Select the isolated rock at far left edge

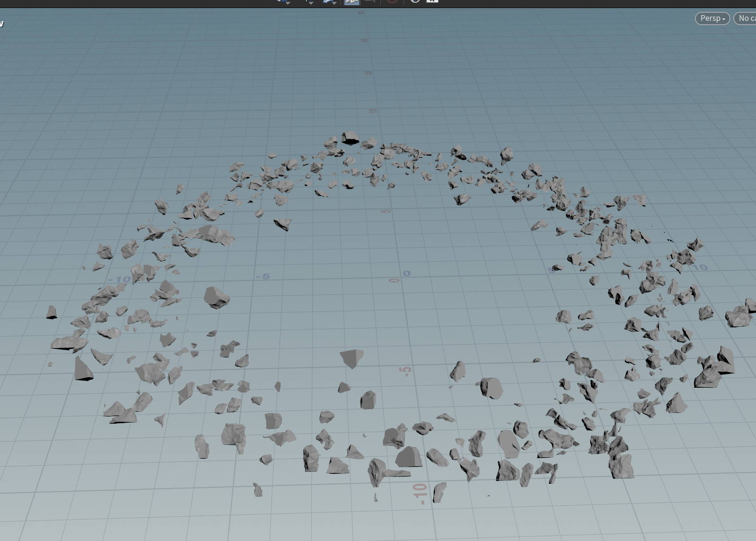pos(51,312)
